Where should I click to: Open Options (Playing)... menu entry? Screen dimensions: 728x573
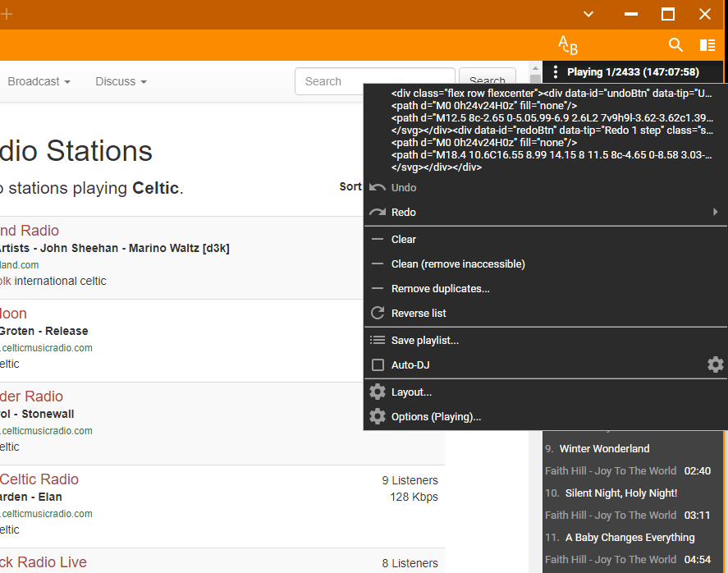tap(436, 416)
